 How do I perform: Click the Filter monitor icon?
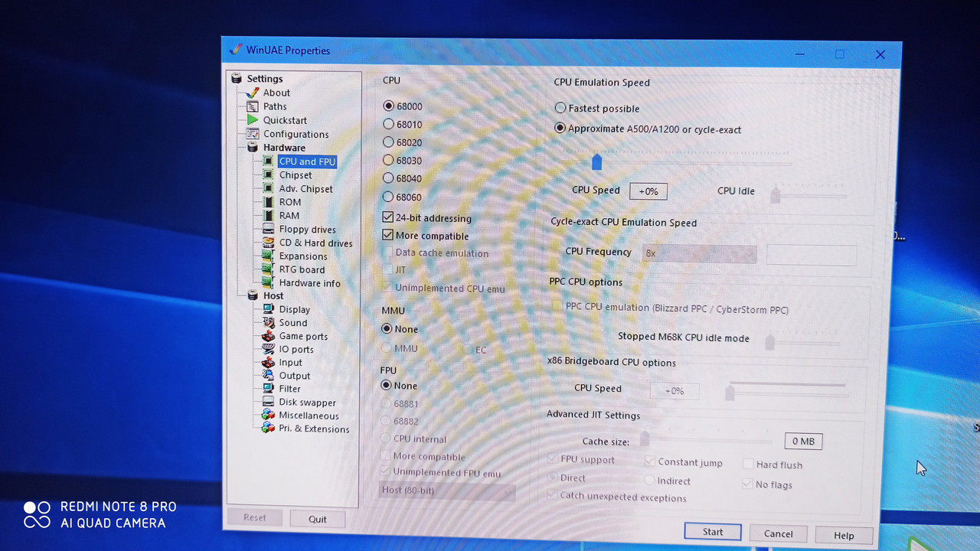pos(268,389)
